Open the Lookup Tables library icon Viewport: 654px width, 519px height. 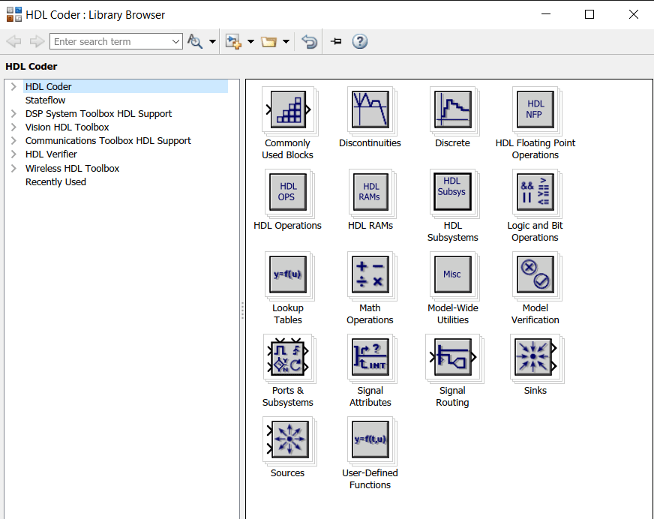point(288,275)
